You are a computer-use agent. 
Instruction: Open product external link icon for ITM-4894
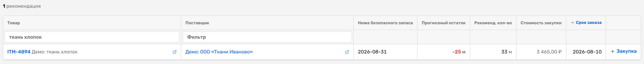pos(174,52)
